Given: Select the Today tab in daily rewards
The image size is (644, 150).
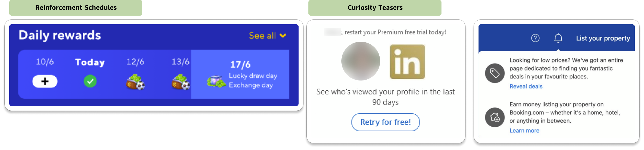Looking at the screenshot, I should (90, 62).
